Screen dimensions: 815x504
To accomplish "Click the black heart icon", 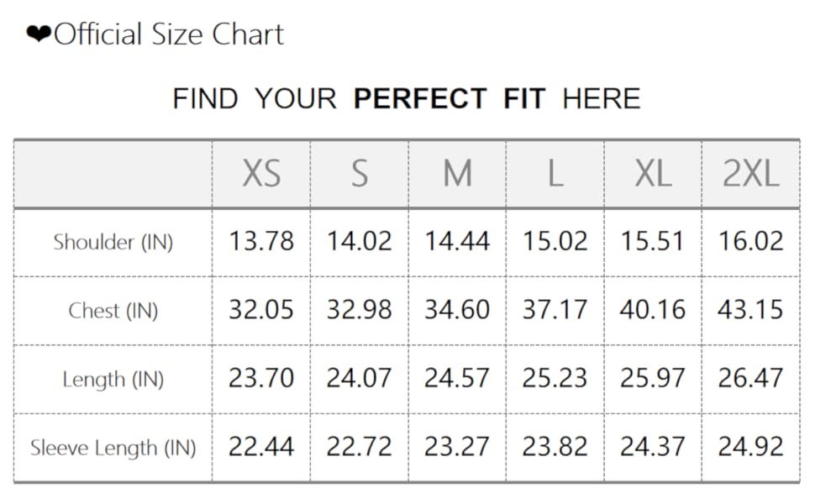I will coord(39,35).
